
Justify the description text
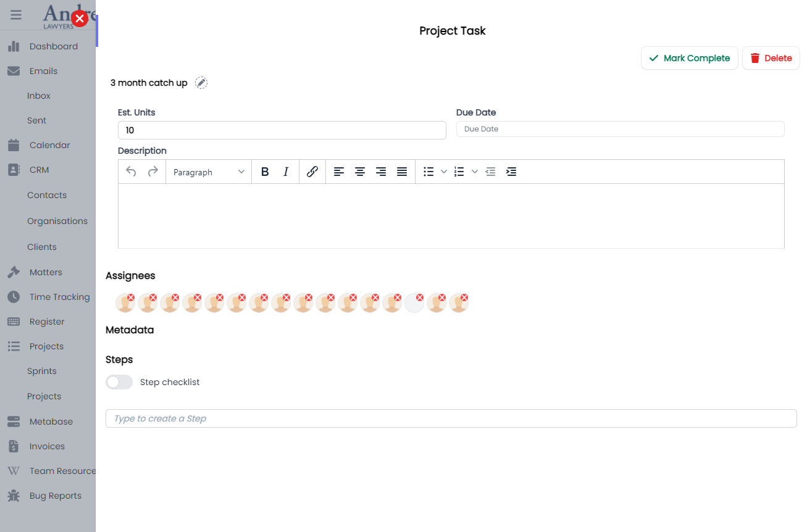pos(402,172)
